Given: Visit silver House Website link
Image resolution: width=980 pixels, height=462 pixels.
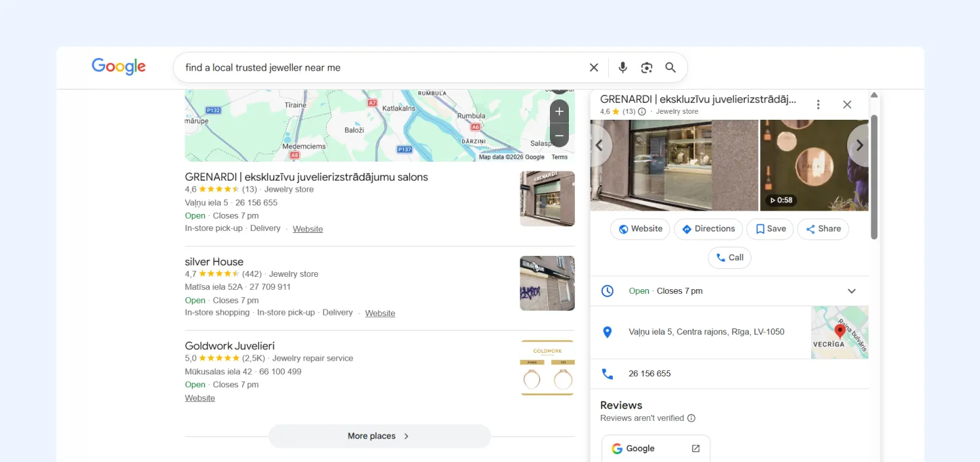Looking at the screenshot, I should click(380, 313).
